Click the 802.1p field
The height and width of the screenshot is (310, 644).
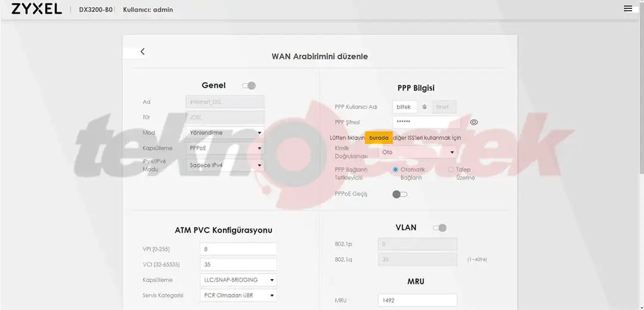417,244
